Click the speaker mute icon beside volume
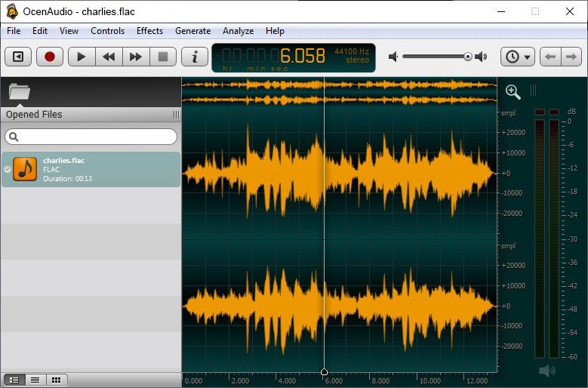This screenshot has height=388, width=588. 393,57
